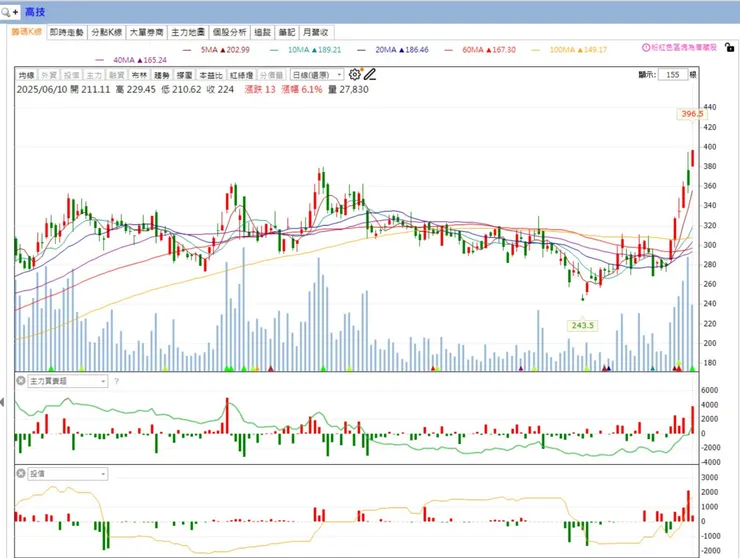Viewport: 740px width, 558px height.
Task: Switch to the 分點K線 tab
Action: [x=107, y=32]
